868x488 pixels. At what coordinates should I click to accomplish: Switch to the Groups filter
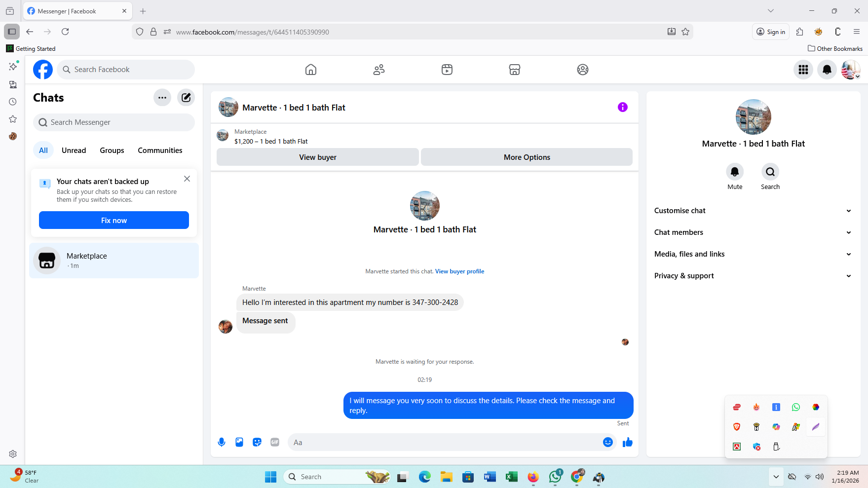point(112,150)
